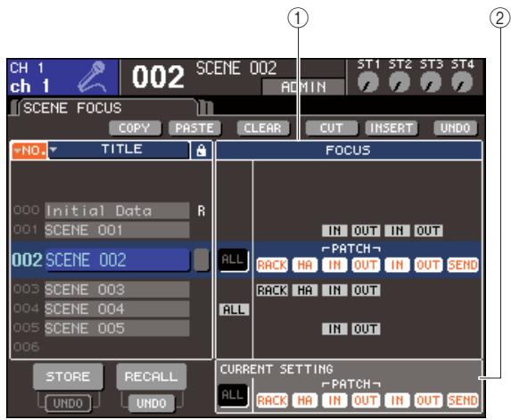Toggle HA in the CURRENT SETTING section
The image size is (511, 420).
[x=305, y=400]
